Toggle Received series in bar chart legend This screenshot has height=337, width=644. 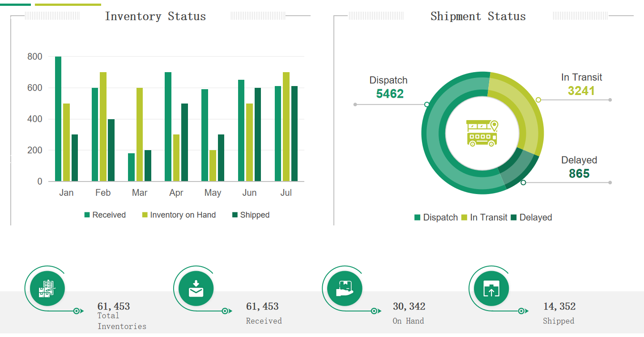[105, 215]
